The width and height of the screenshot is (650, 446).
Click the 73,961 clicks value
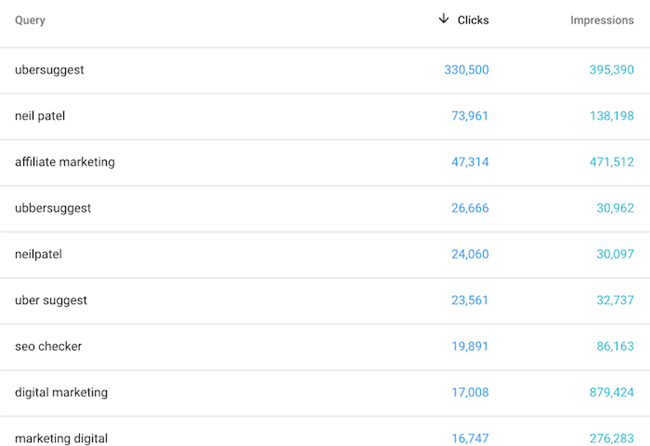coord(470,116)
